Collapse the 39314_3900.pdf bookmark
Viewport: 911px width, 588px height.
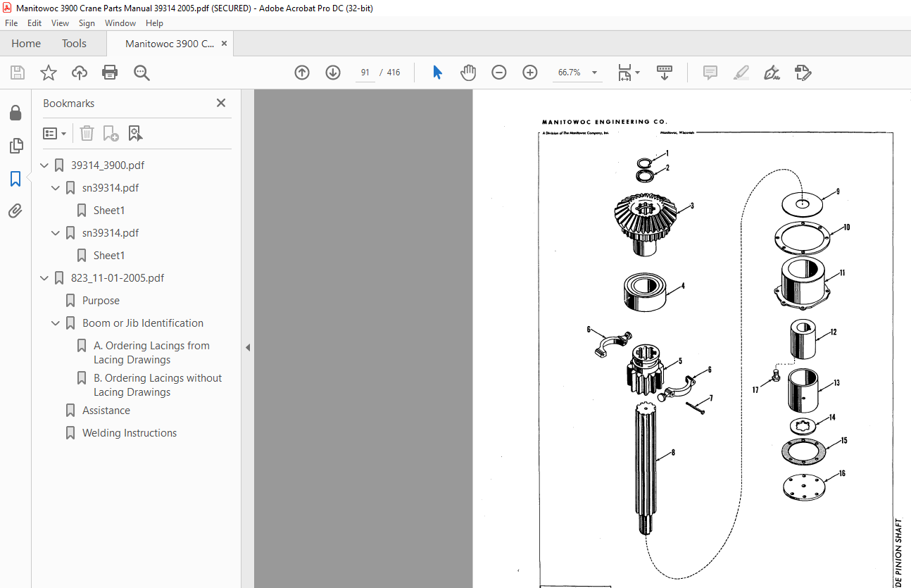[45, 165]
